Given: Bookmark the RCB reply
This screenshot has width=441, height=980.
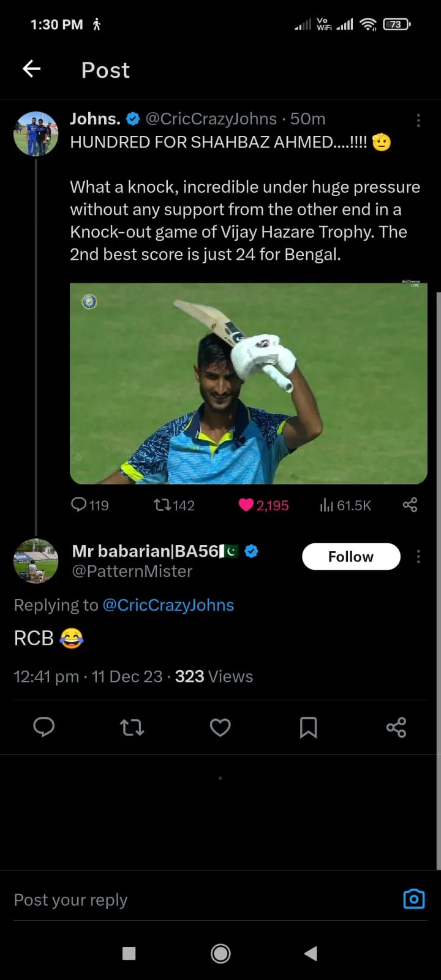Looking at the screenshot, I should [x=308, y=727].
